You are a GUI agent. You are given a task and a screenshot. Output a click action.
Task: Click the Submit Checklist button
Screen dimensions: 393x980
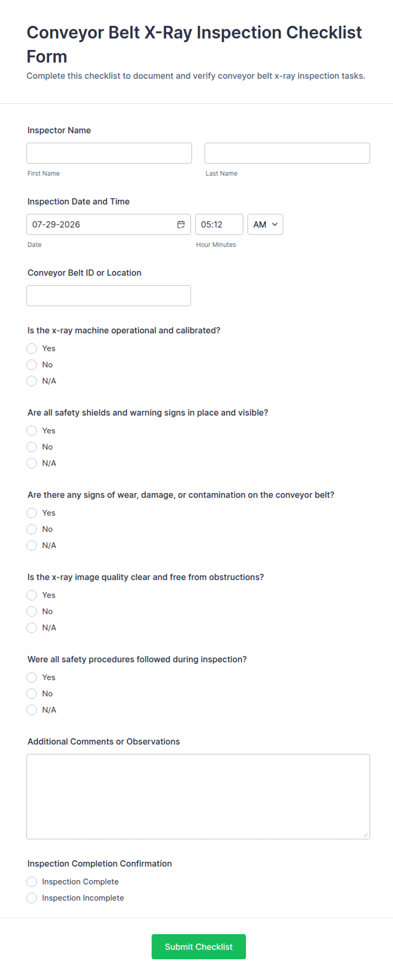(x=199, y=947)
